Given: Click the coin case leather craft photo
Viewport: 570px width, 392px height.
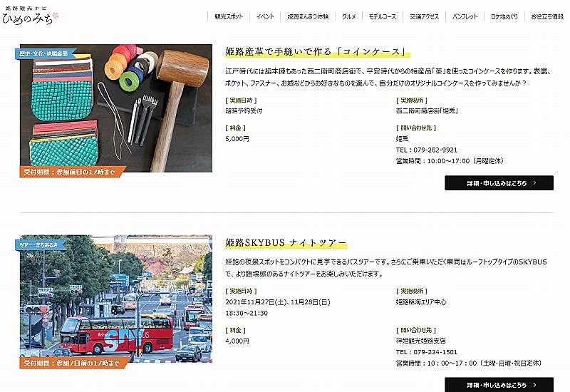Looking at the screenshot, I should [x=116, y=108].
